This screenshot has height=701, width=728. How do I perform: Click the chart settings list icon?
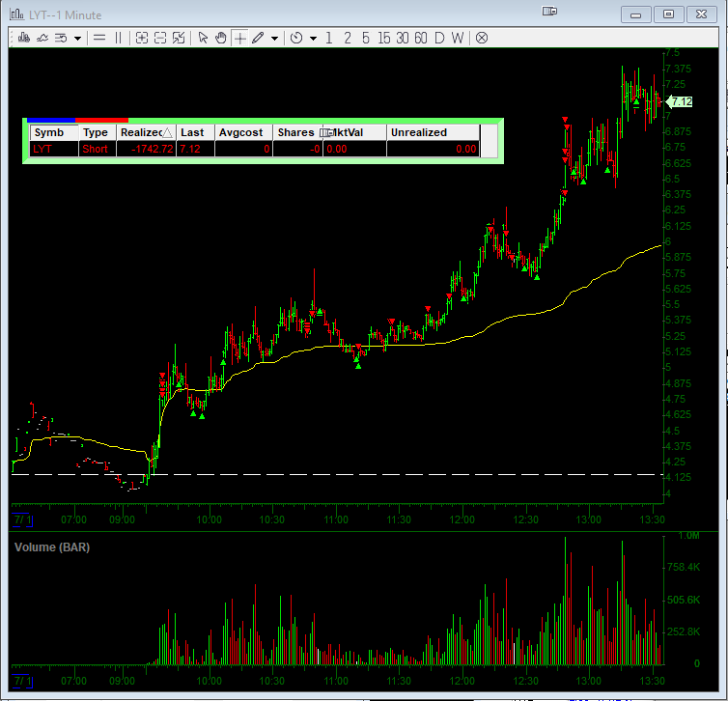click(61, 38)
